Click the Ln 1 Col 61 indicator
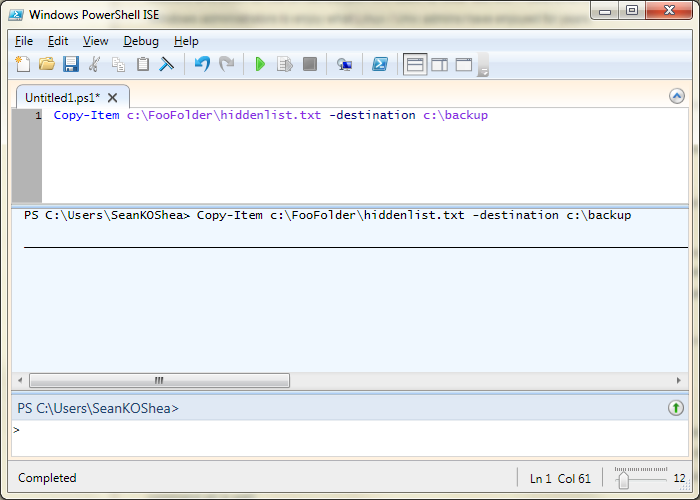The width and height of the screenshot is (700, 500). click(560, 479)
